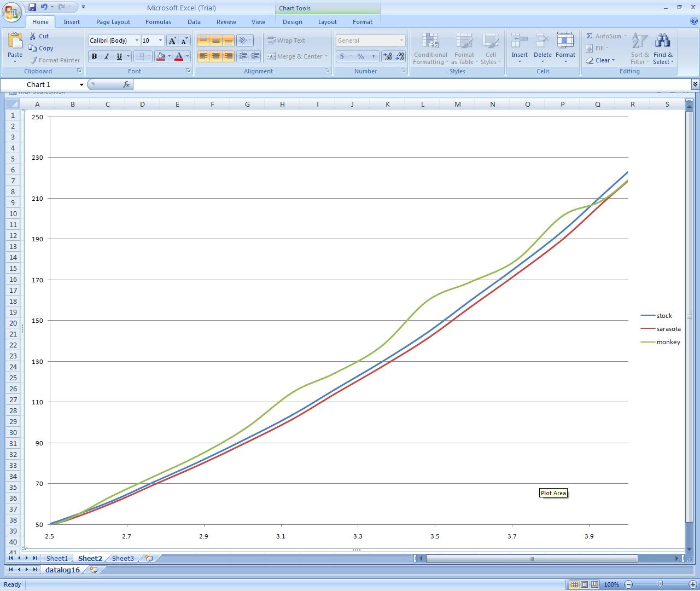Open the font name dropdown

tap(137, 40)
